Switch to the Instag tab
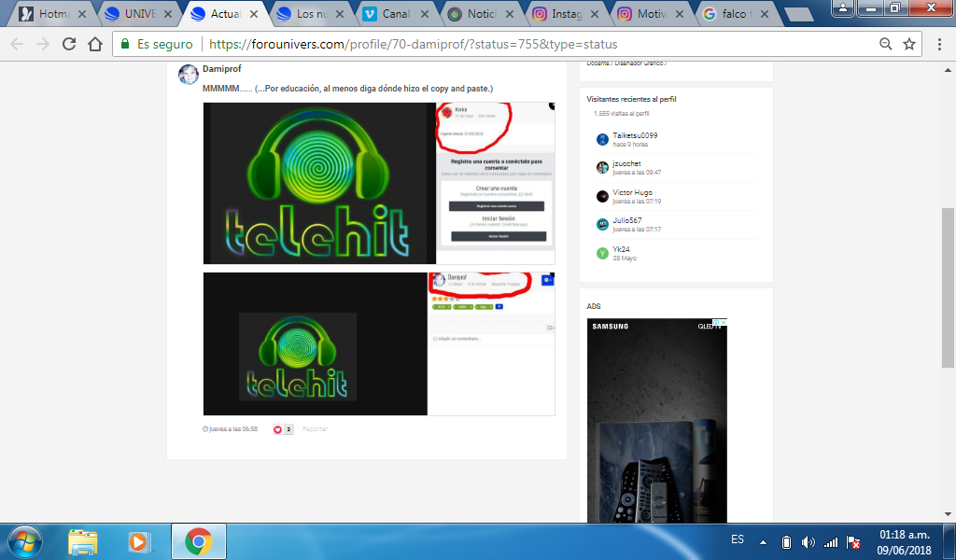Image resolution: width=956 pixels, height=560 pixels. pos(567,13)
